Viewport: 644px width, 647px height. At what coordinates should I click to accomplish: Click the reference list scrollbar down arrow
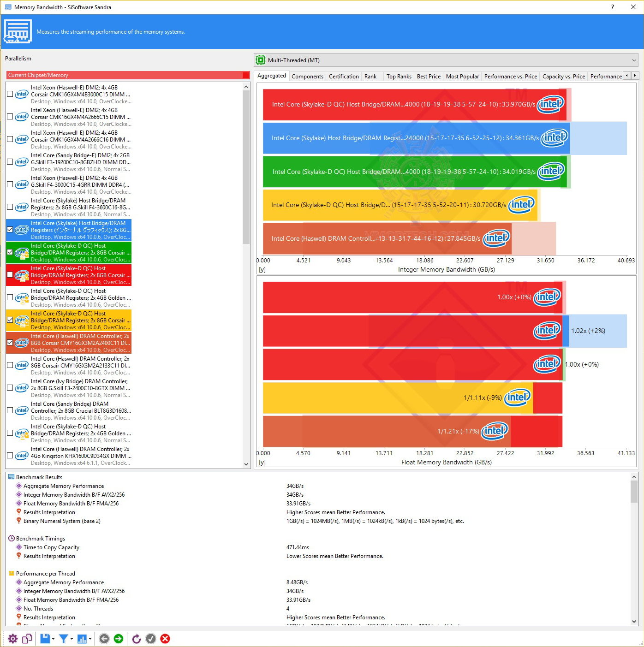pyautogui.click(x=246, y=464)
